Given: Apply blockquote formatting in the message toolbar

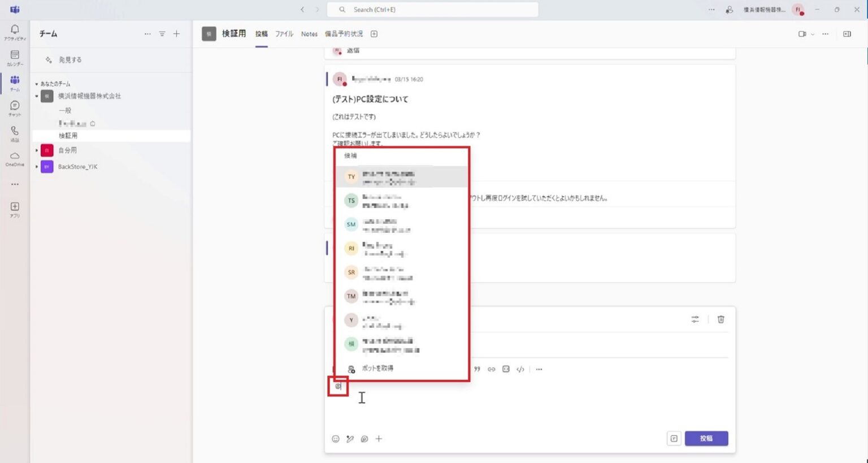Looking at the screenshot, I should tap(476, 369).
